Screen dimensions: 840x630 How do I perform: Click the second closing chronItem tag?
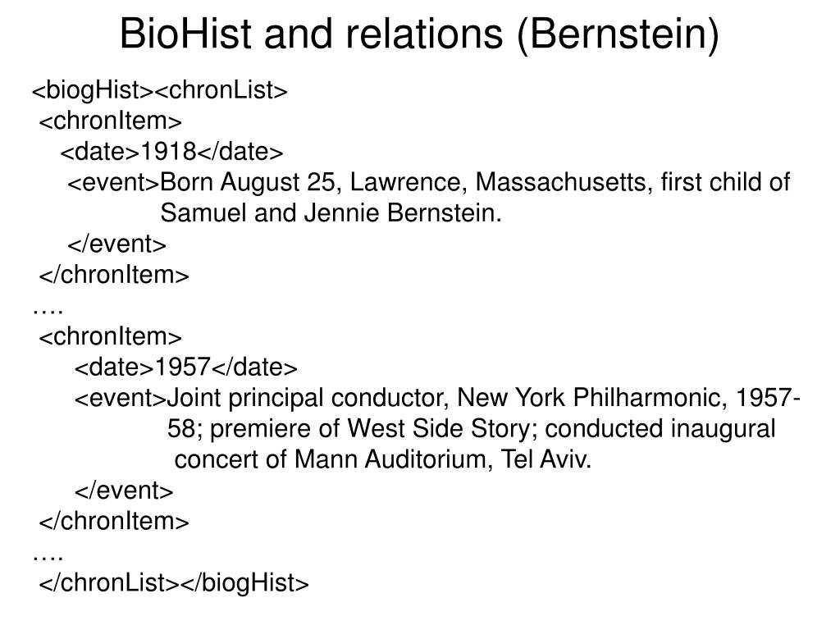[114, 521]
